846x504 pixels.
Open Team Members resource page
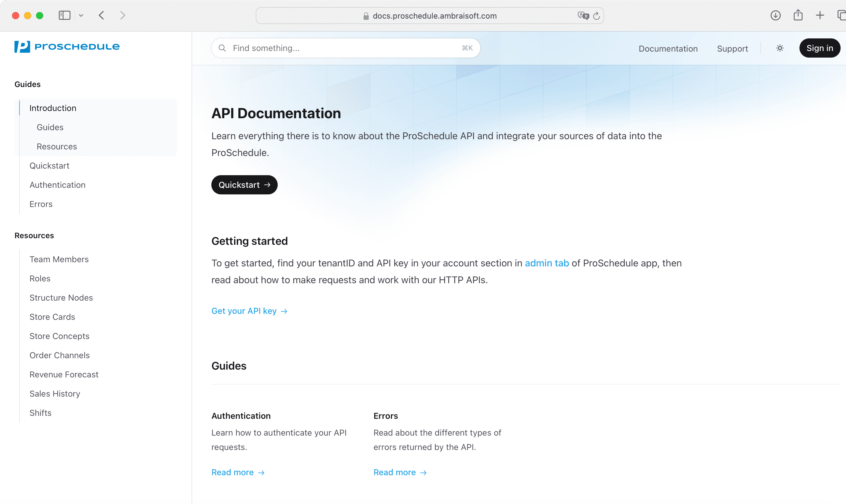coord(59,259)
